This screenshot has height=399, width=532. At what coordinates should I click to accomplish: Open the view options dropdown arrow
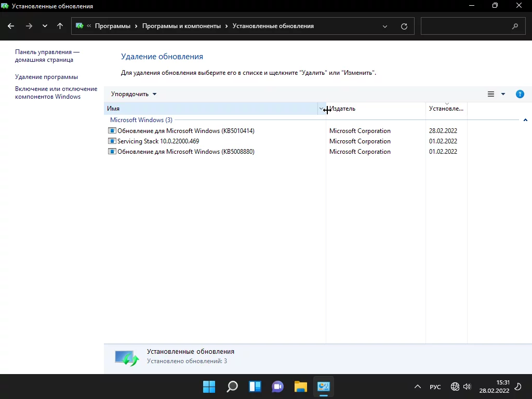503,94
